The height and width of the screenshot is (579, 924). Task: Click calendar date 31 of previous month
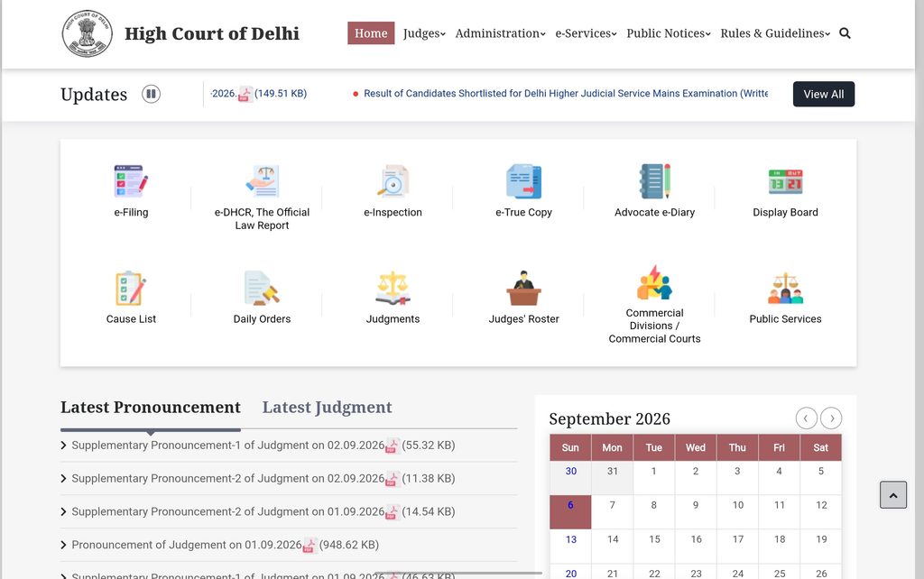click(613, 477)
